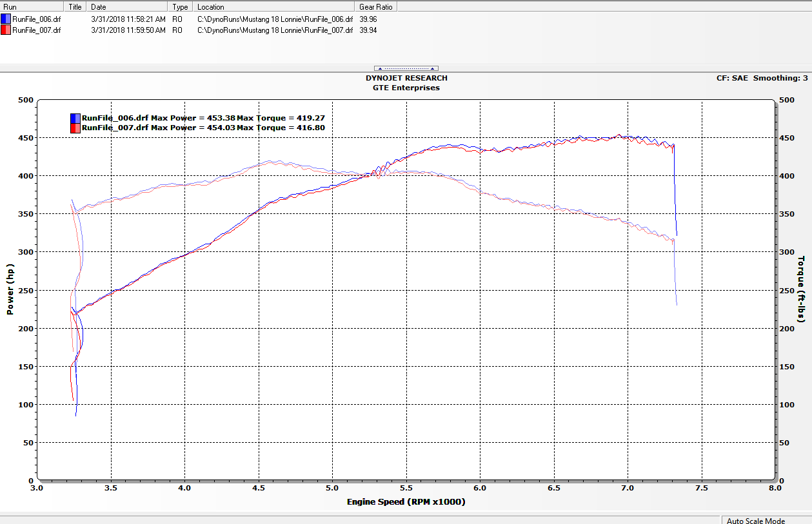
Task: Click the blue RunFile_006 swatch in the graph legend
Action: coord(75,118)
